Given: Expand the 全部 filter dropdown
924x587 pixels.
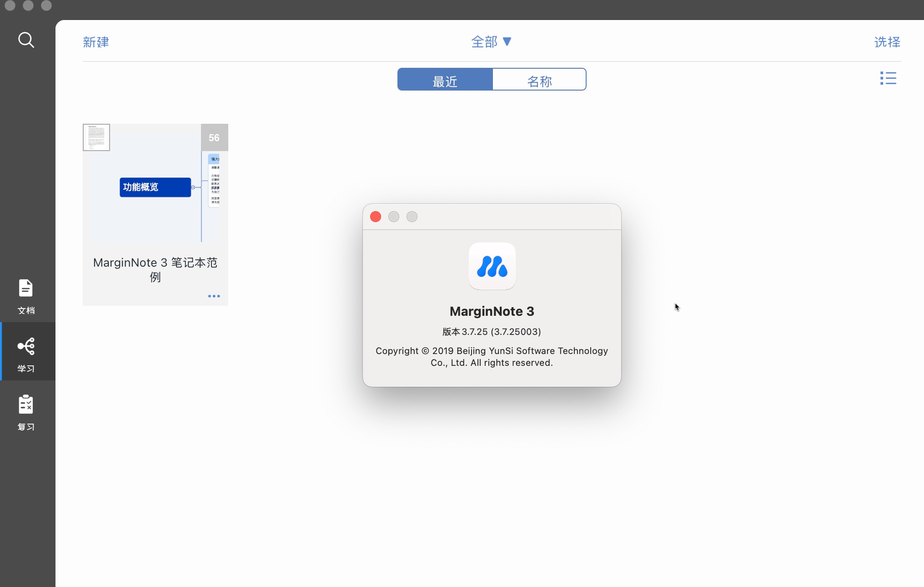Looking at the screenshot, I should point(492,42).
